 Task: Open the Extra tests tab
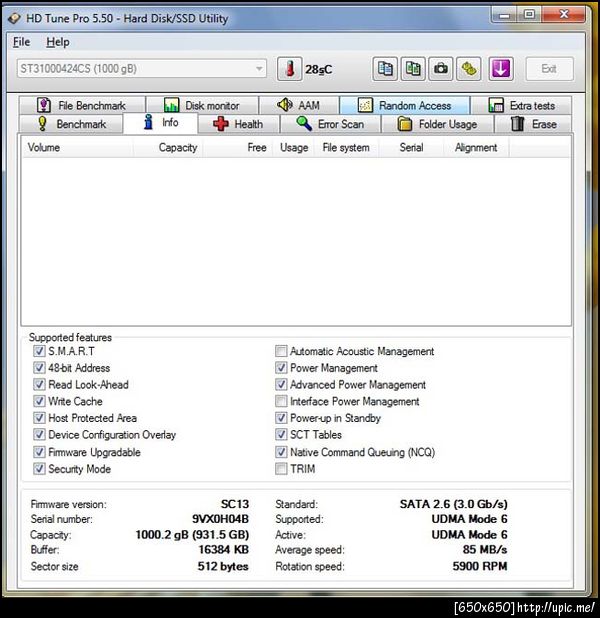(x=521, y=105)
